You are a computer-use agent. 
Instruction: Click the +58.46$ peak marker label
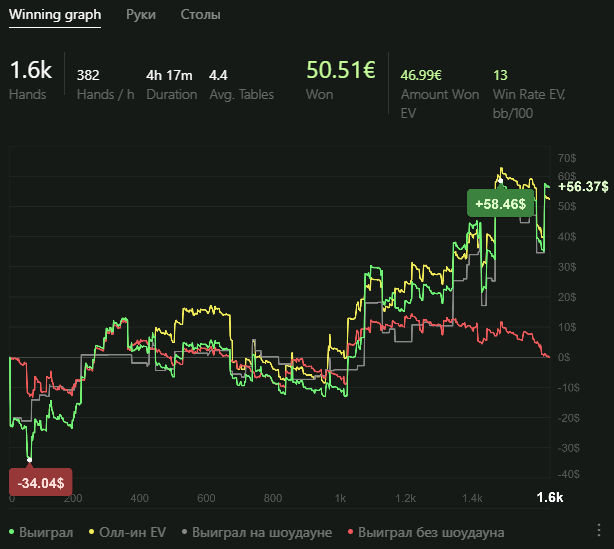click(x=500, y=204)
